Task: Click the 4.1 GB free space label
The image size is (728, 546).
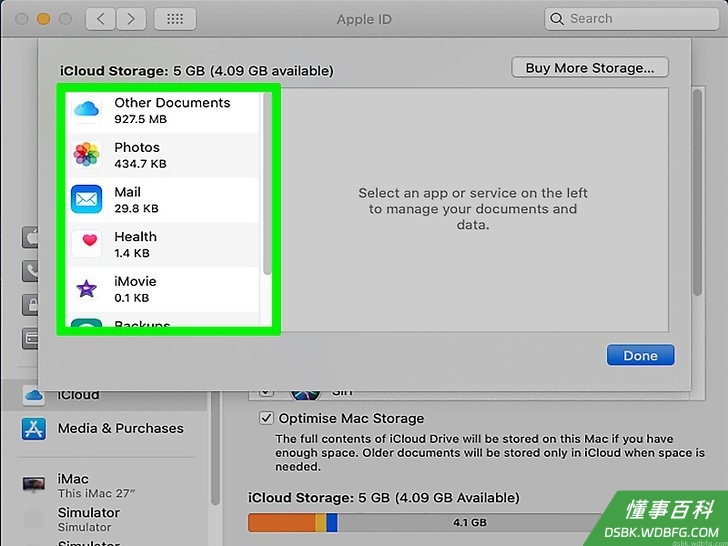Action: coord(469,522)
